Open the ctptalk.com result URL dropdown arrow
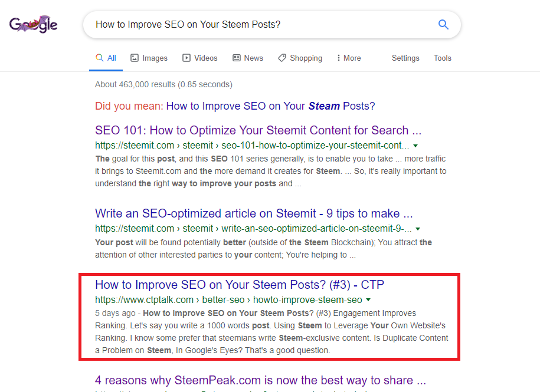The width and height of the screenshot is (540, 392). point(368,300)
